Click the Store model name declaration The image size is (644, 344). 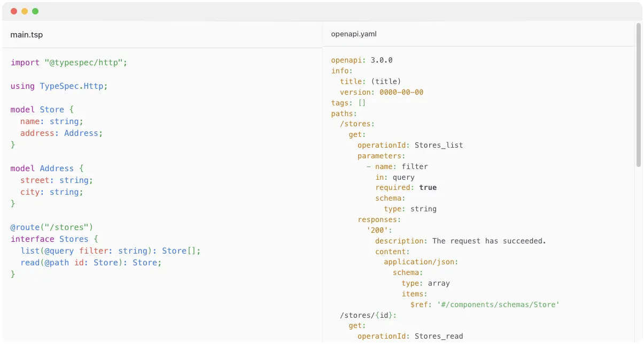(x=52, y=110)
